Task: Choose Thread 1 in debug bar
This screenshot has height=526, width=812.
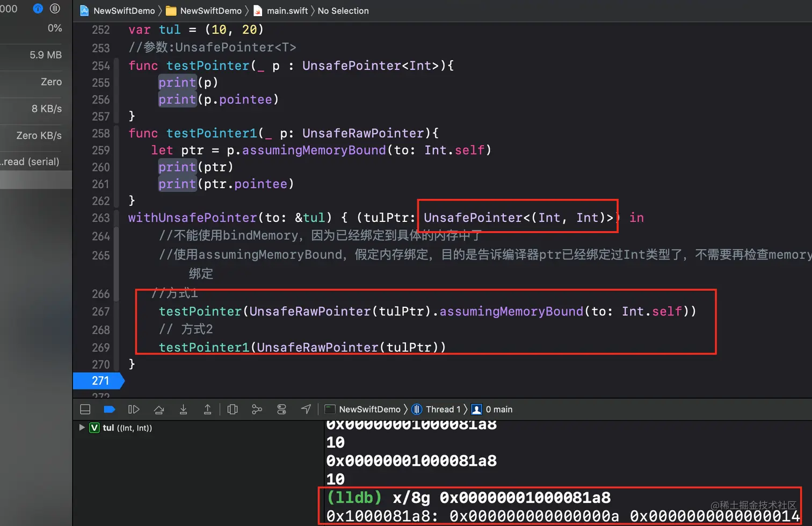Action: [x=436, y=409]
